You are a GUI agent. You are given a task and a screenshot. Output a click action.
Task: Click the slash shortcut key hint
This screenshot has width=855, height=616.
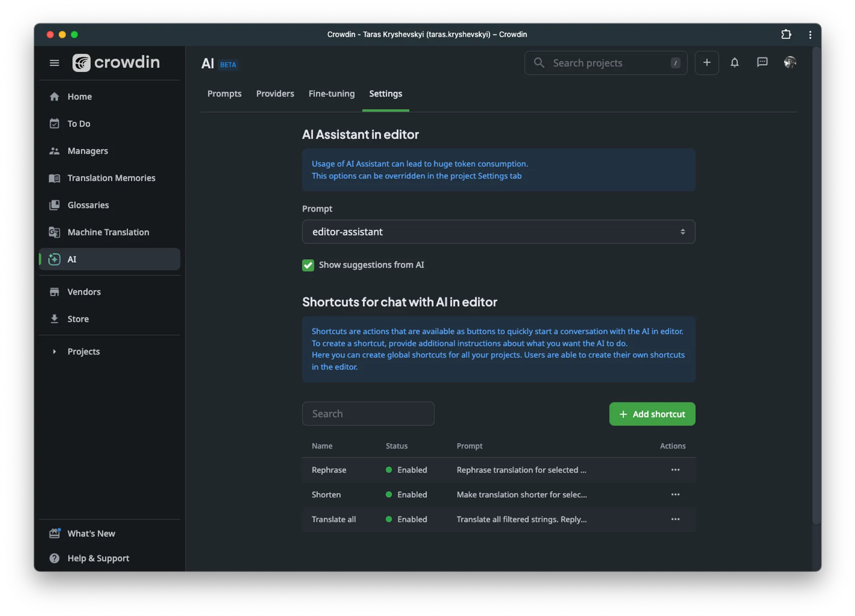click(676, 63)
